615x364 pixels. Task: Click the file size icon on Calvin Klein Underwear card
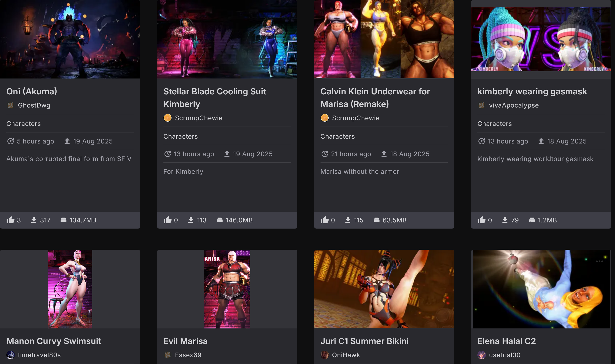click(x=377, y=220)
